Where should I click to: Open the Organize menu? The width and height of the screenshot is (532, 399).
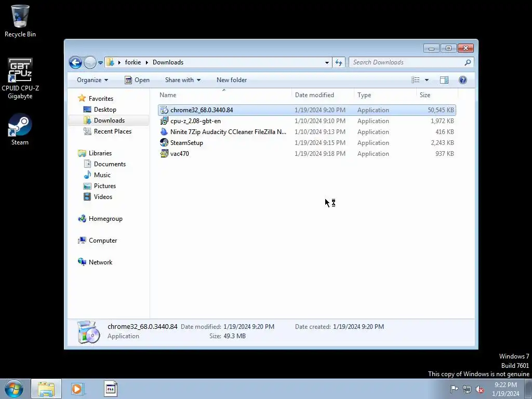click(x=92, y=80)
